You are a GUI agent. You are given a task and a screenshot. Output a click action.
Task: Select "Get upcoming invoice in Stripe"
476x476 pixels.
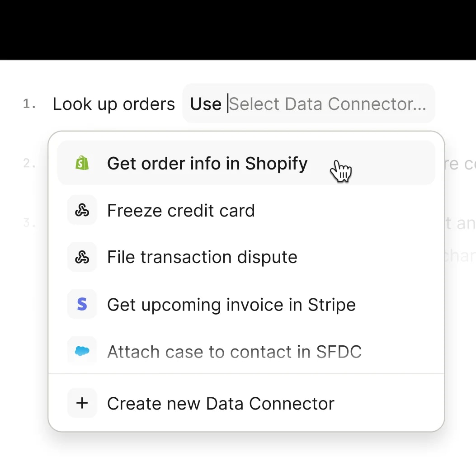[x=231, y=304]
